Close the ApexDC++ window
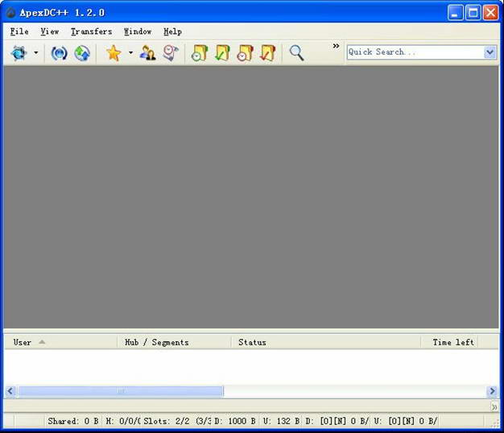 [x=491, y=13]
